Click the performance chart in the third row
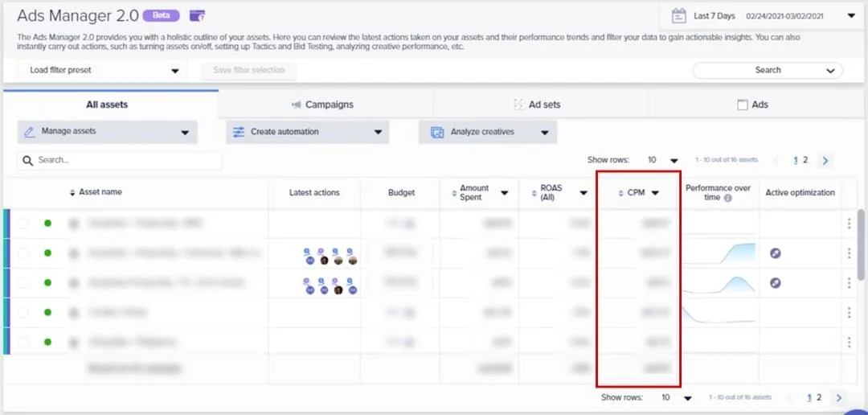This screenshot has height=415, width=868. click(719, 283)
